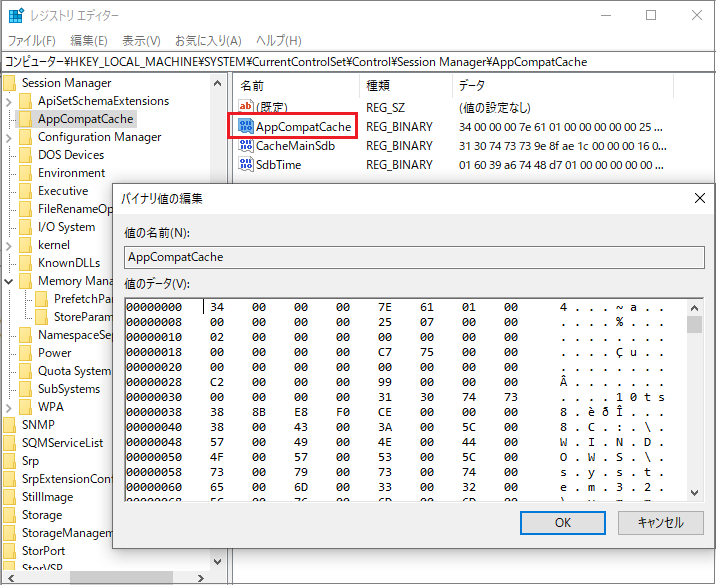Click tree pane scroll down arrow

tap(217, 562)
